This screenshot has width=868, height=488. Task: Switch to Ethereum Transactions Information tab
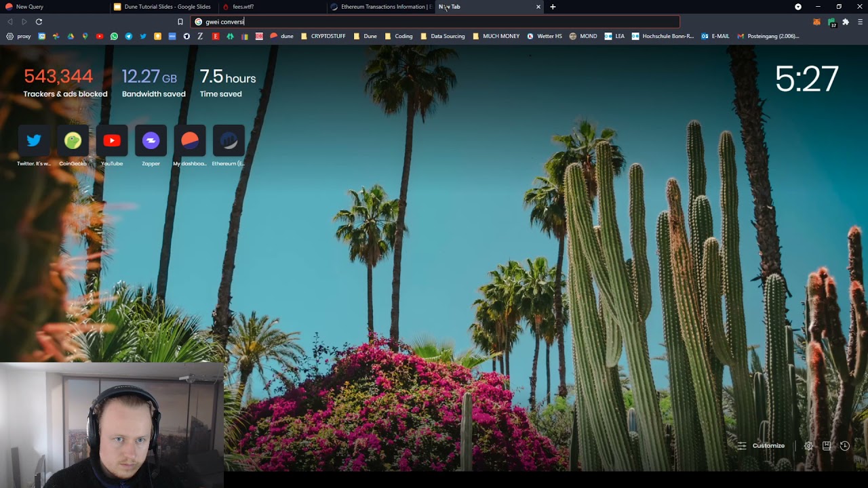coord(380,7)
